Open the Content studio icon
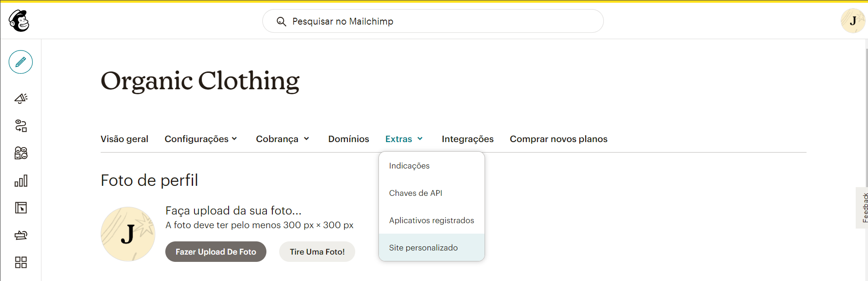 (x=21, y=235)
